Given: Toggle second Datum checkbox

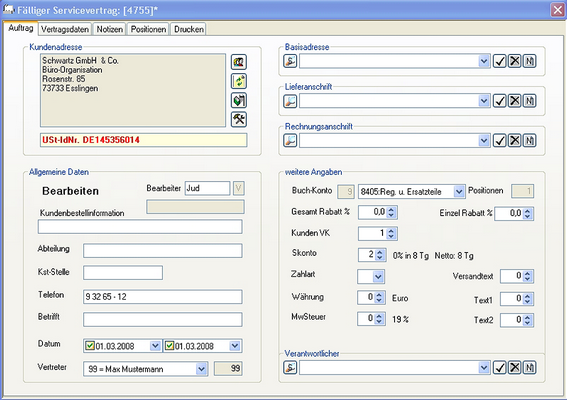Looking at the screenshot, I should point(169,346).
